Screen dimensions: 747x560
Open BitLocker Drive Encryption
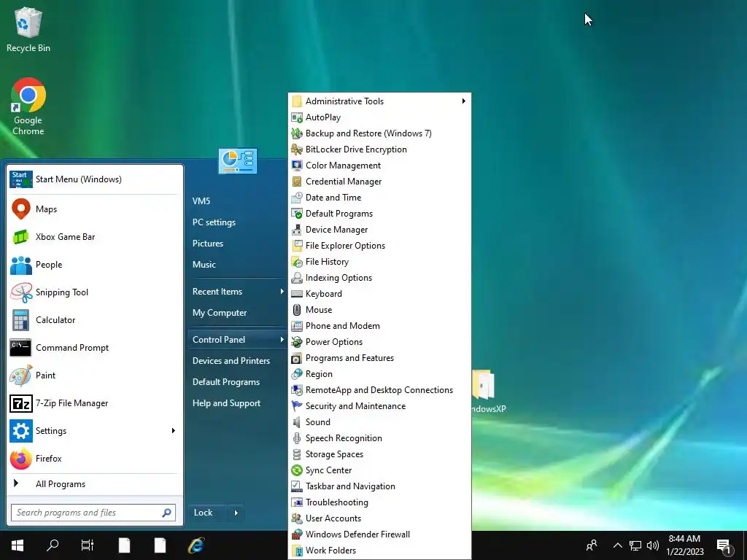(x=379, y=149)
